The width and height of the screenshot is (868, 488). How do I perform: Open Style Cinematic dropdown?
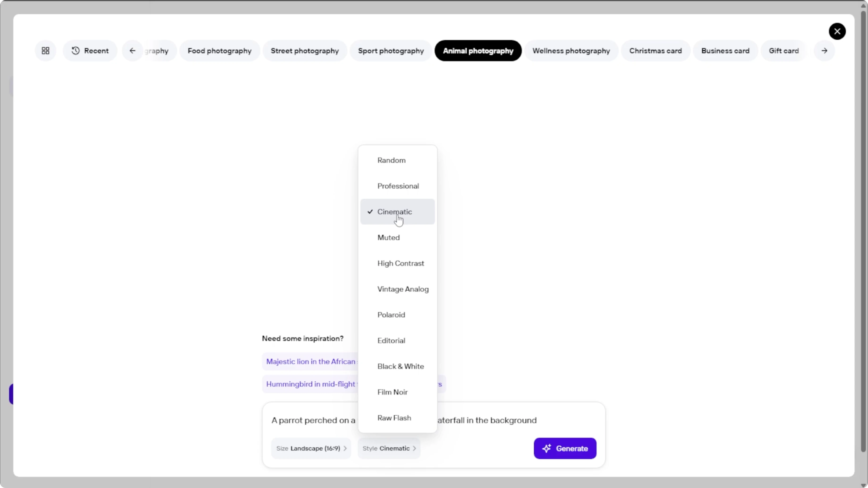pos(389,448)
